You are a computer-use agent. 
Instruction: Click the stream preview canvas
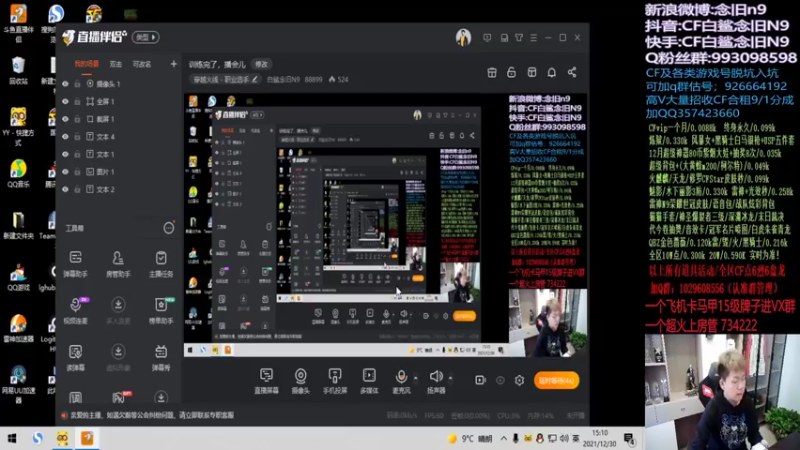pos(385,225)
